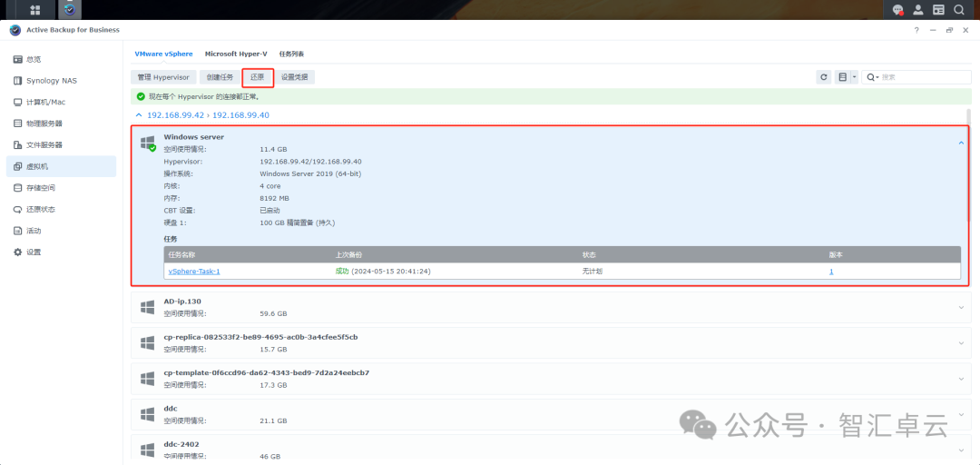Collapse the 192.168.99.42 host group
This screenshot has width=980, height=465.
click(138, 115)
